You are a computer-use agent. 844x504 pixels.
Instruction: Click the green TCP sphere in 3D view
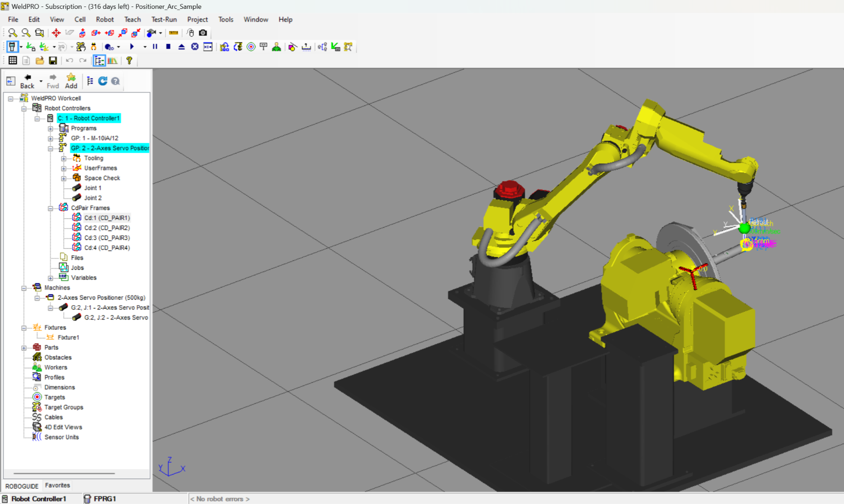point(744,228)
